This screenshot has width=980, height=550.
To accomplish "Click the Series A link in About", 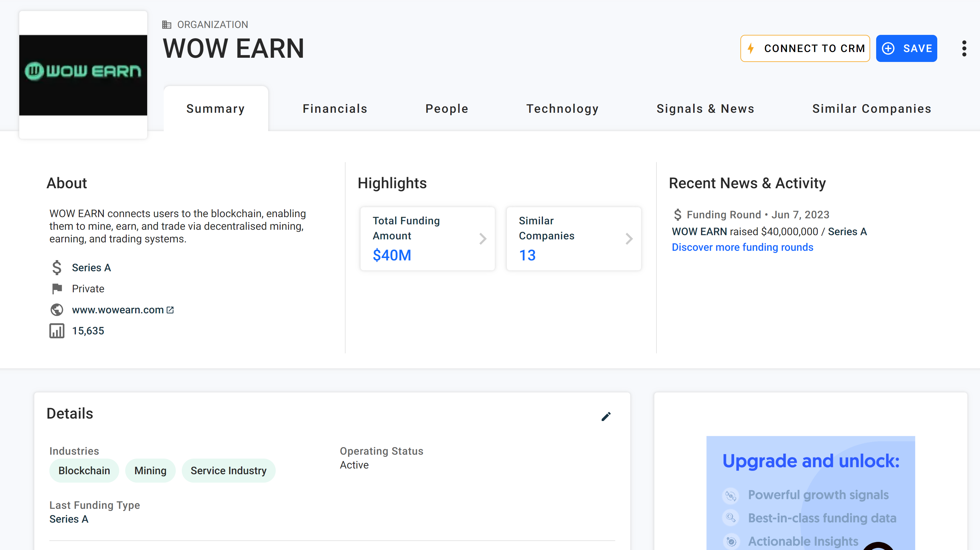I will pos(91,268).
